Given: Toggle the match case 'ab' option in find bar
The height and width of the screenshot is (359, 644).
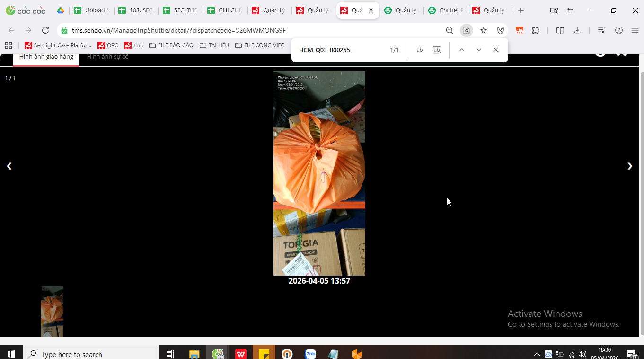Looking at the screenshot, I should coord(420,50).
